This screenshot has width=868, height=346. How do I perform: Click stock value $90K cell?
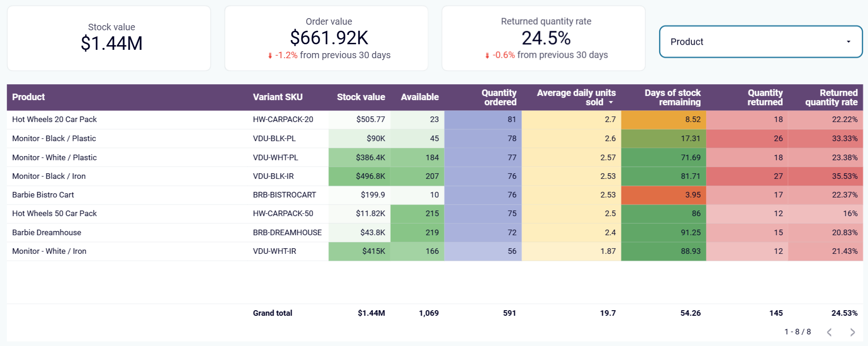tap(359, 138)
